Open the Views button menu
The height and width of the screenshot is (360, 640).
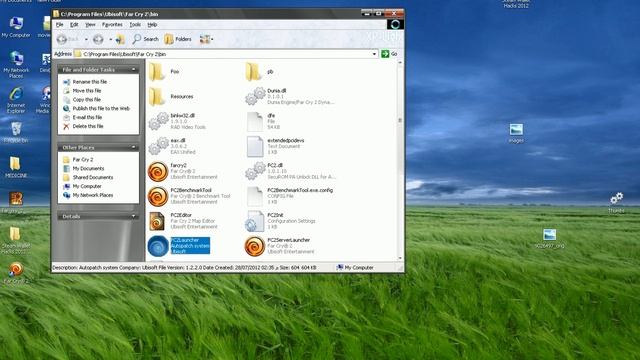pos(206,39)
